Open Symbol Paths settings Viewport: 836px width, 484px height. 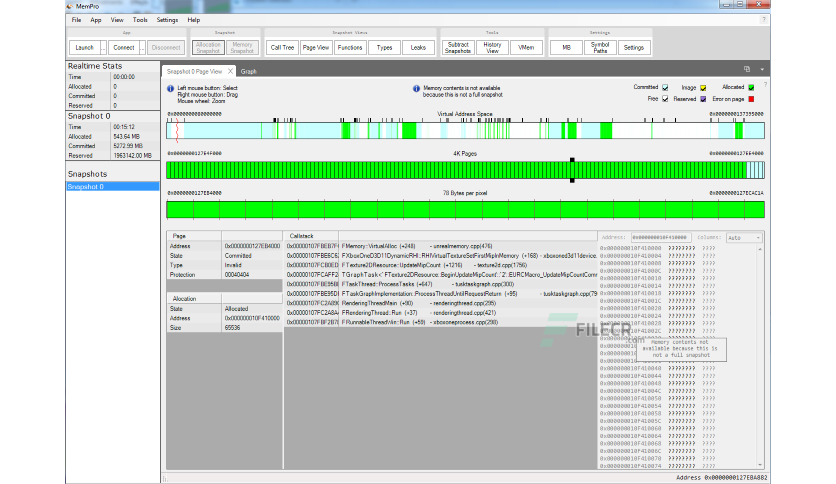tap(600, 47)
